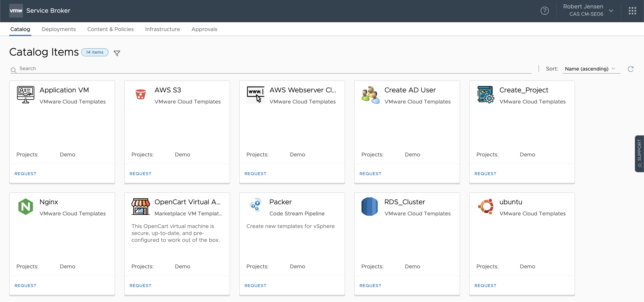
Task: Open the Deployments tab
Action: tap(59, 29)
